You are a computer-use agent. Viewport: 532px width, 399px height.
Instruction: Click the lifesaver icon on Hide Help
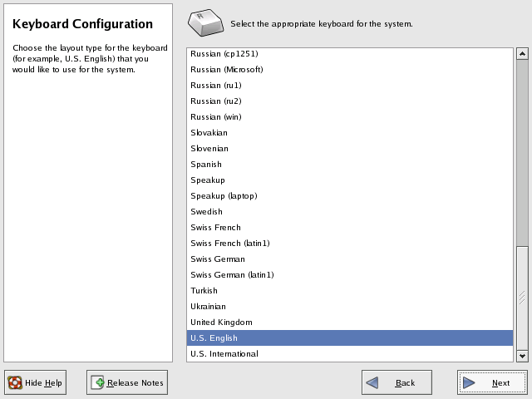point(15,383)
